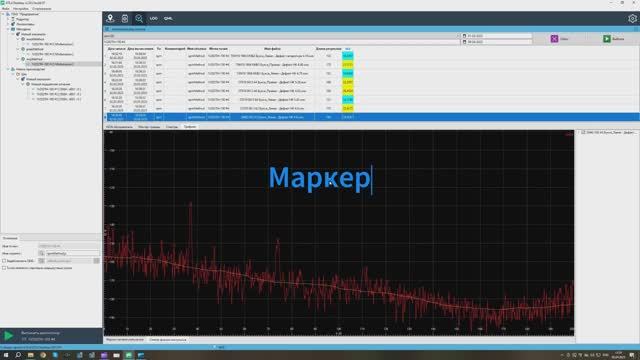Select the second tab below the chart
The image size is (640, 360).
(168, 340)
